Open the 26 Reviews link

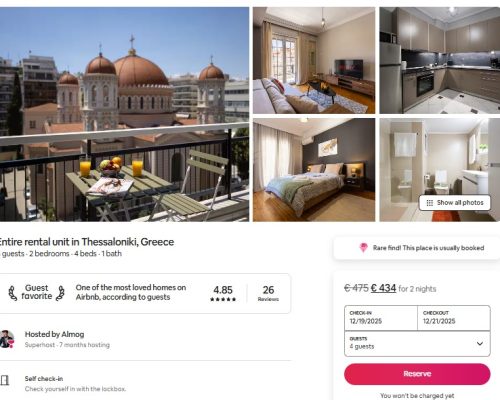268,293
